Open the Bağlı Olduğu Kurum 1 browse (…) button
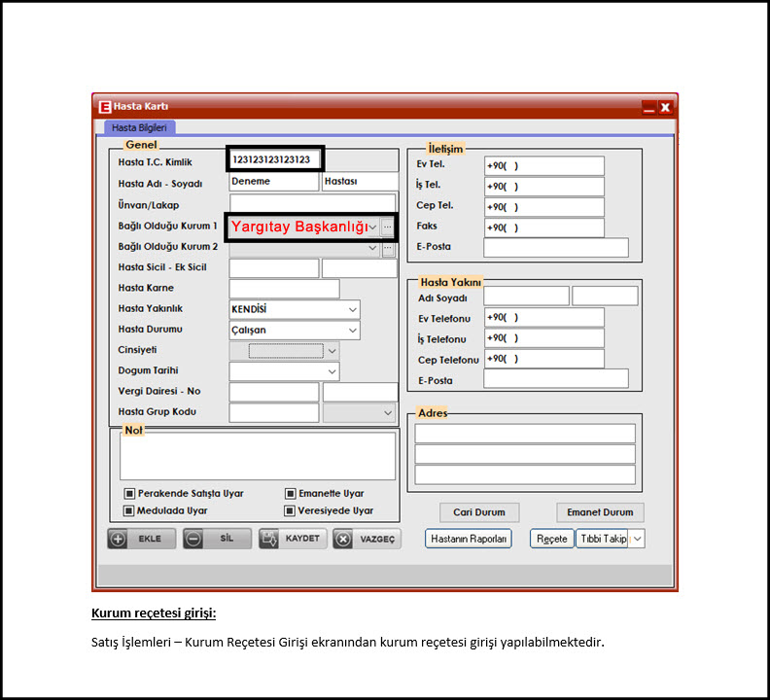Viewport: 770px width, 700px height. [x=388, y=227]
